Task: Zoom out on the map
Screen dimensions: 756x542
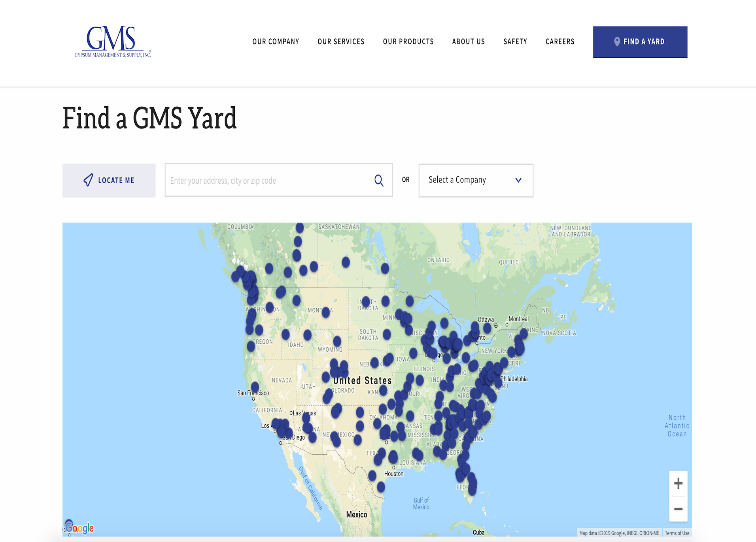Action: tap(678, 509)
